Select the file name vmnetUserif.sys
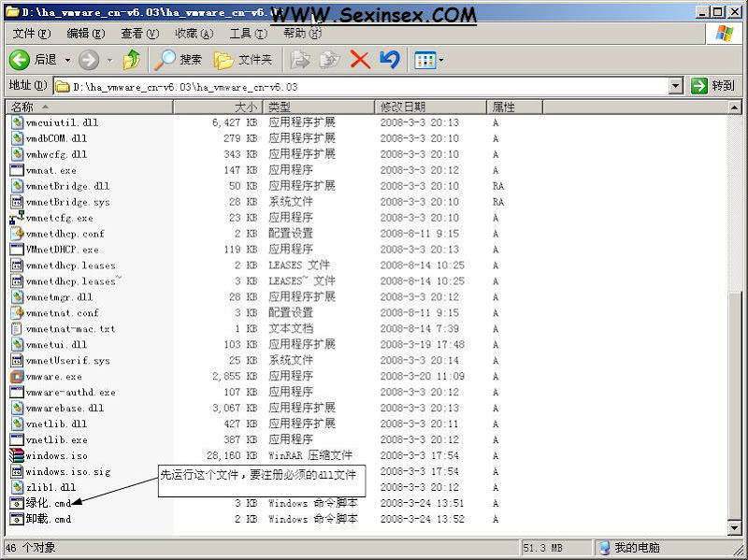The height and width of the screenshot is (560, 748). tap(67, 361)
